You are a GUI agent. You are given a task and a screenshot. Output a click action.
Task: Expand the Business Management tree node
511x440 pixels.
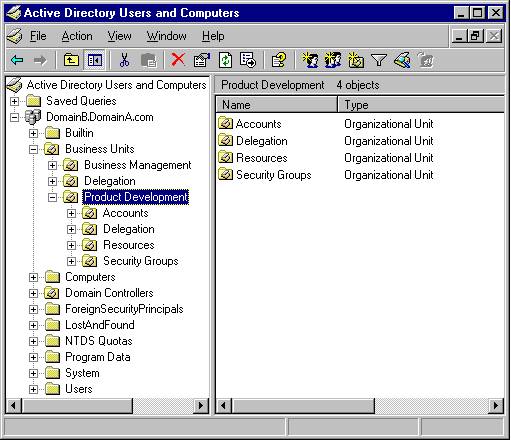click(x=52, y=165)
